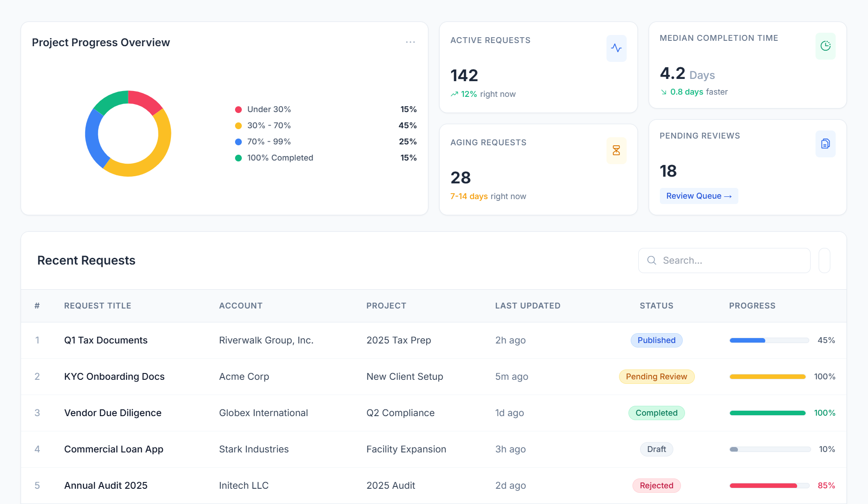Sort by the Request Title column header
Viewport: 868px width, 504px height.
click(97, 306)
